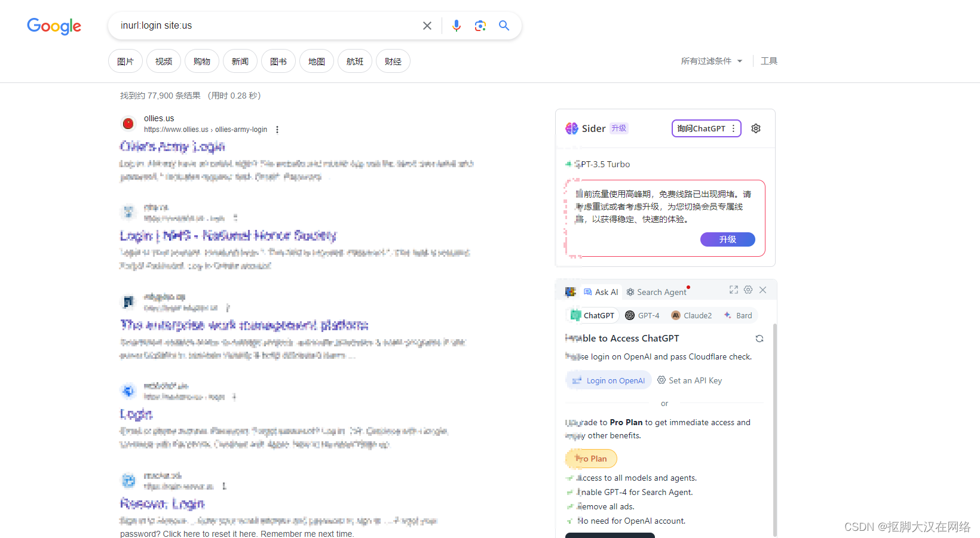Open the AI panel settings gear
This screenshot has height=538, width=980.
pos(748,290)
